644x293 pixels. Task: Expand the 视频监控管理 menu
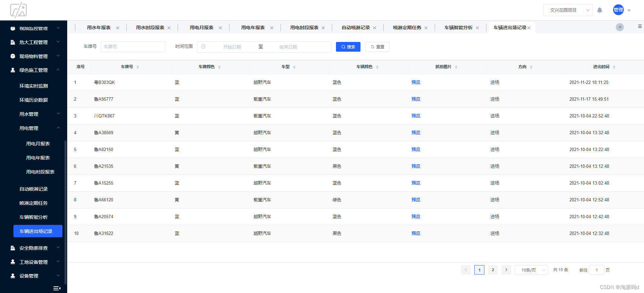(x=34, y=28)
